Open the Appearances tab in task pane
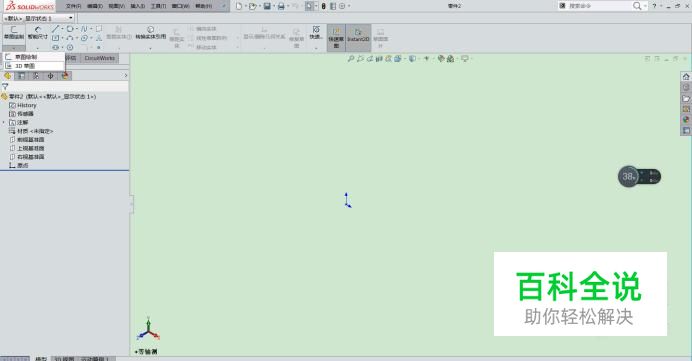 click(686, 120)
